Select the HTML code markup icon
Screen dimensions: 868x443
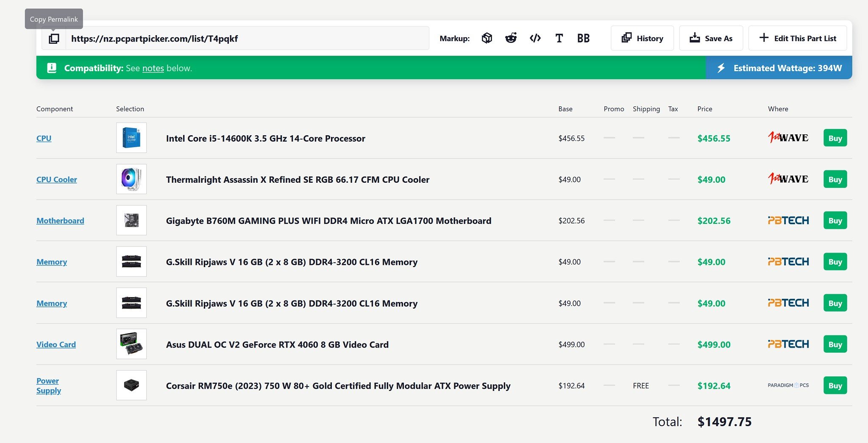coord(535,38)
